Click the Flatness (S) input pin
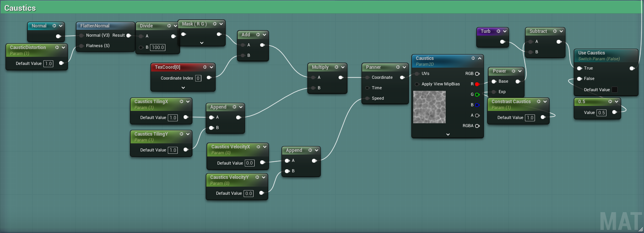This screenshot has height=233, width=644. (81, 46)
